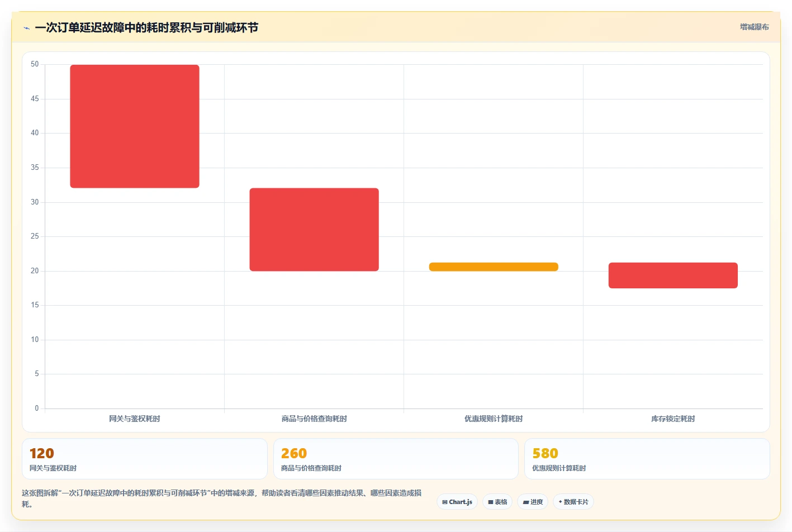
Task: Click the description paragraph starting 这张图拆解
Action: pyautogui.click(x=222, y=498)
